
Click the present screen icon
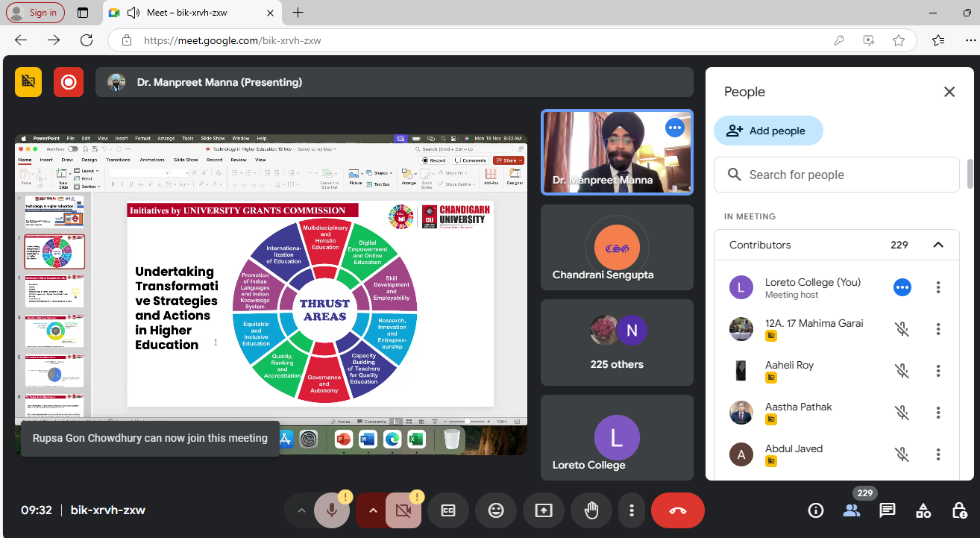(x=544, y=510)
